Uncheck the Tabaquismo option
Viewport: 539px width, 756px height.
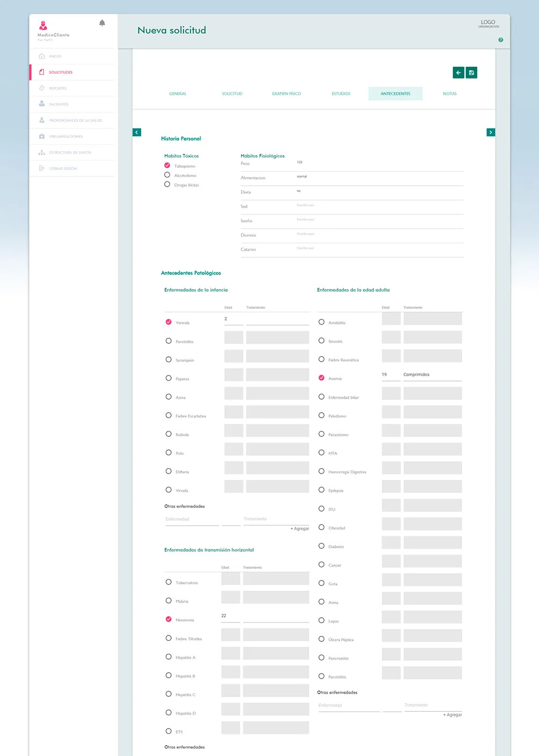click(x=167, y=165)
